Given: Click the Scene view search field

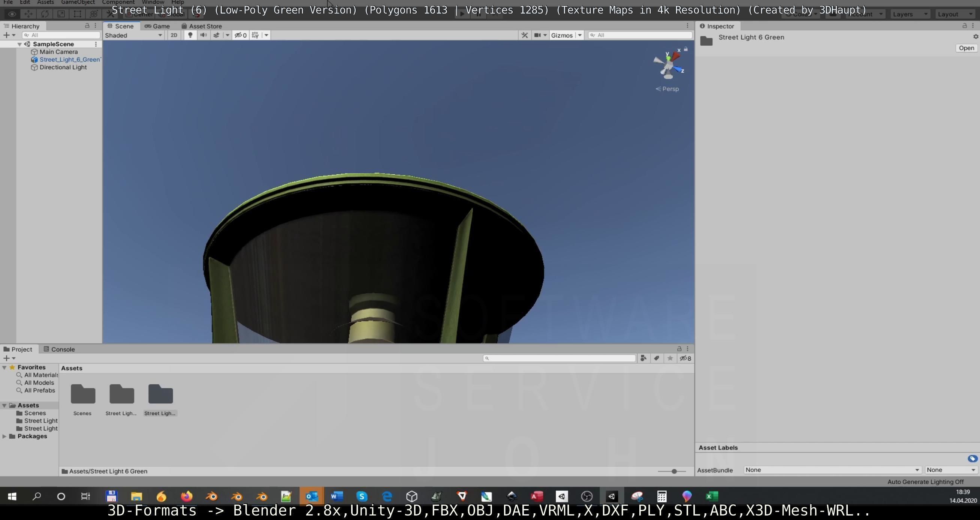Looking at the screenshot, I should pyautogui.click(x=640, y=35).
